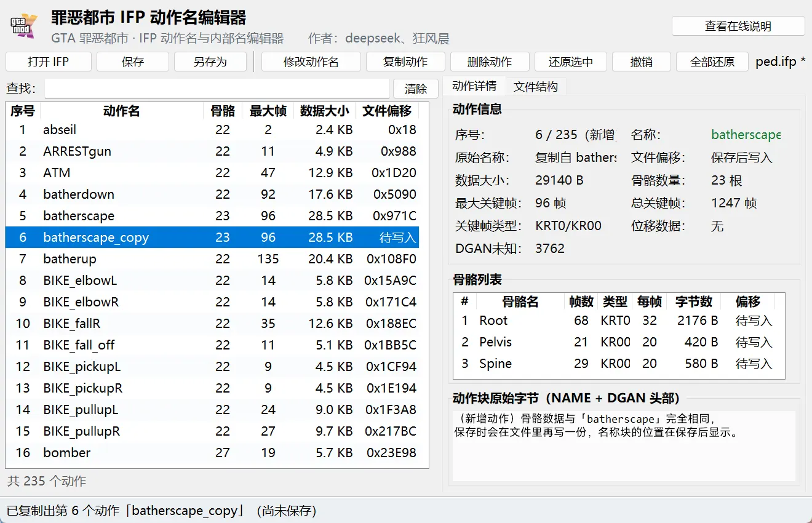The image size is (812, 523).
Task: Select the abseil action row
Action: (x=212, y=130)
